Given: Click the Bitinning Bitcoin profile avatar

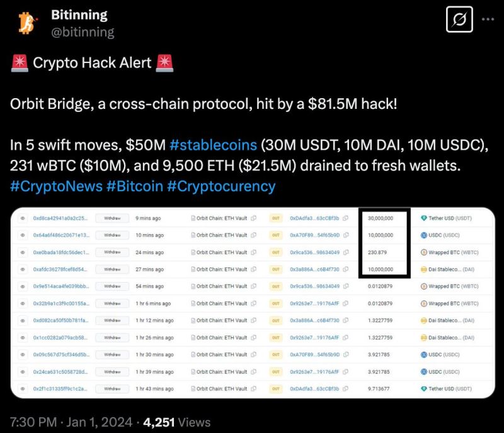Looking at the screenshot, I should pyautogui.click(x=25, y=22).
